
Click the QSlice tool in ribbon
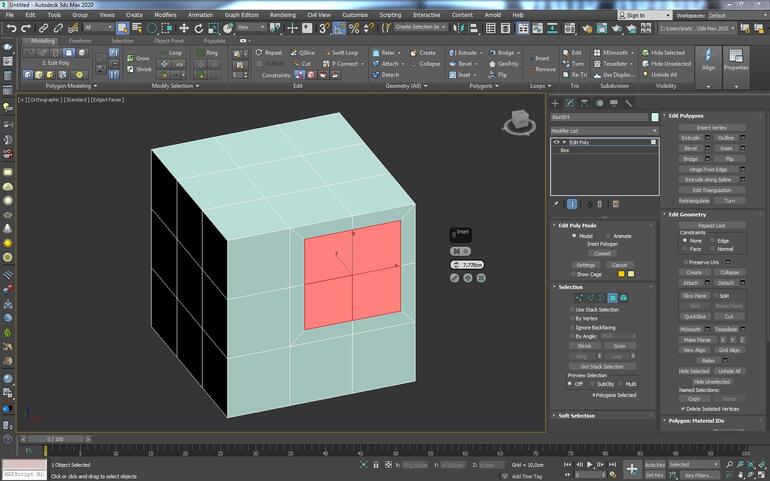302,53
